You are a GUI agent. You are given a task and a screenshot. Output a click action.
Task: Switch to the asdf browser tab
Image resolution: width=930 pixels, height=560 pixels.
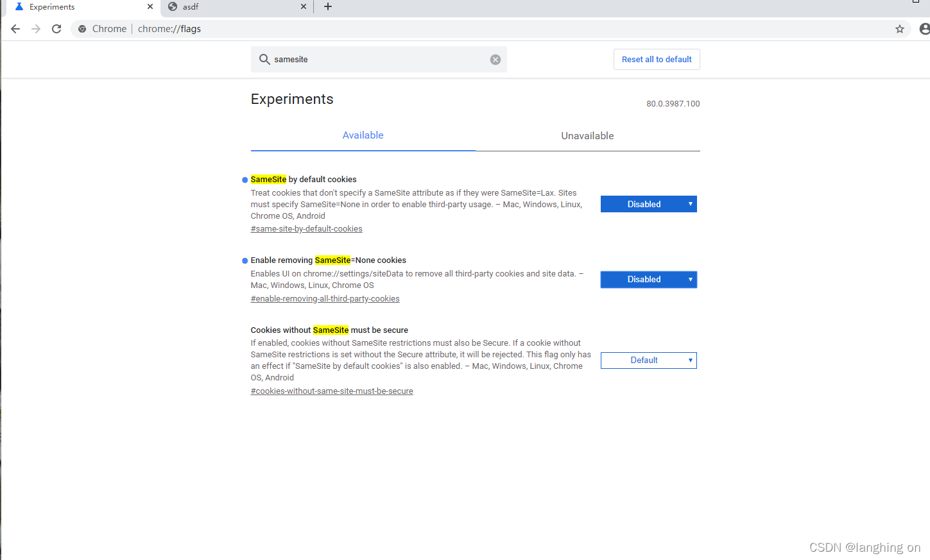point(237,7)
